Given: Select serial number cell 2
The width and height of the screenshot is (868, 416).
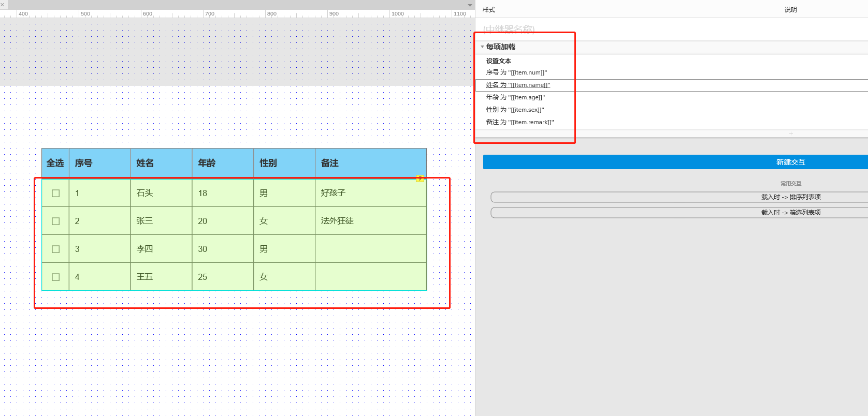Looking at the screenshot, I should point(99,221).
